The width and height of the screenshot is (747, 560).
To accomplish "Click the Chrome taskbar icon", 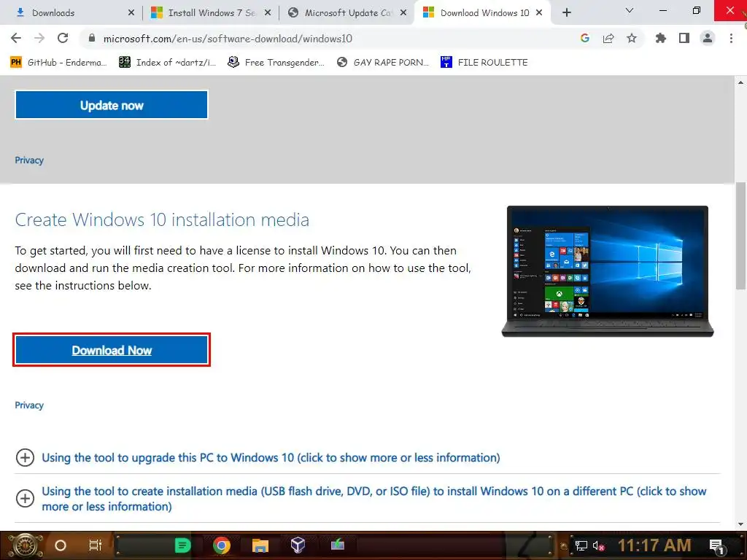I will tap(222, 545).
